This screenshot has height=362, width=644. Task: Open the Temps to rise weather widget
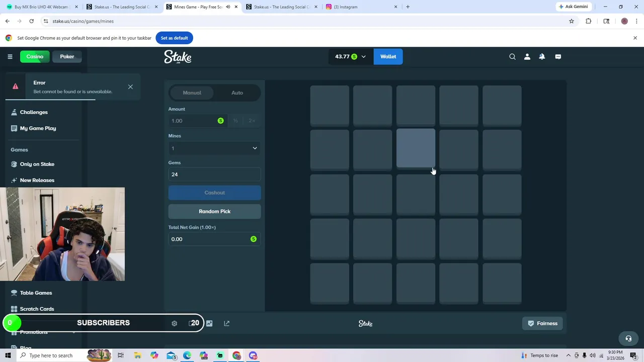539,355
